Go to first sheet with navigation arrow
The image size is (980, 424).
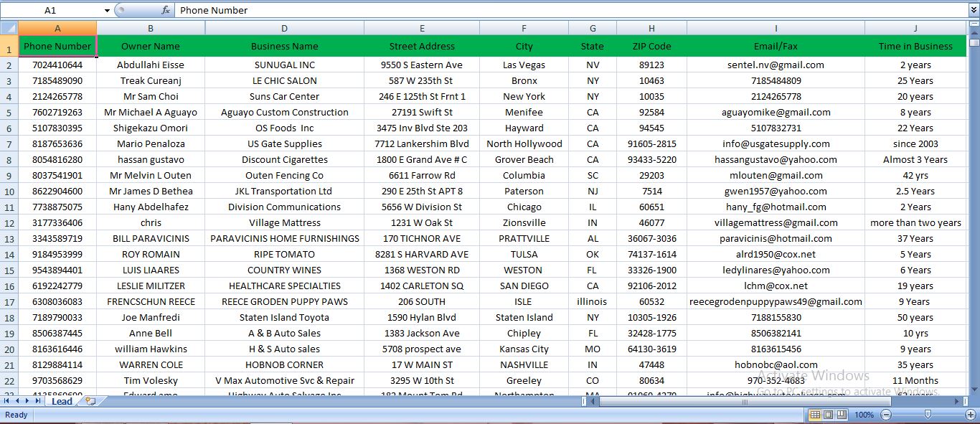[x=7, y=401]
